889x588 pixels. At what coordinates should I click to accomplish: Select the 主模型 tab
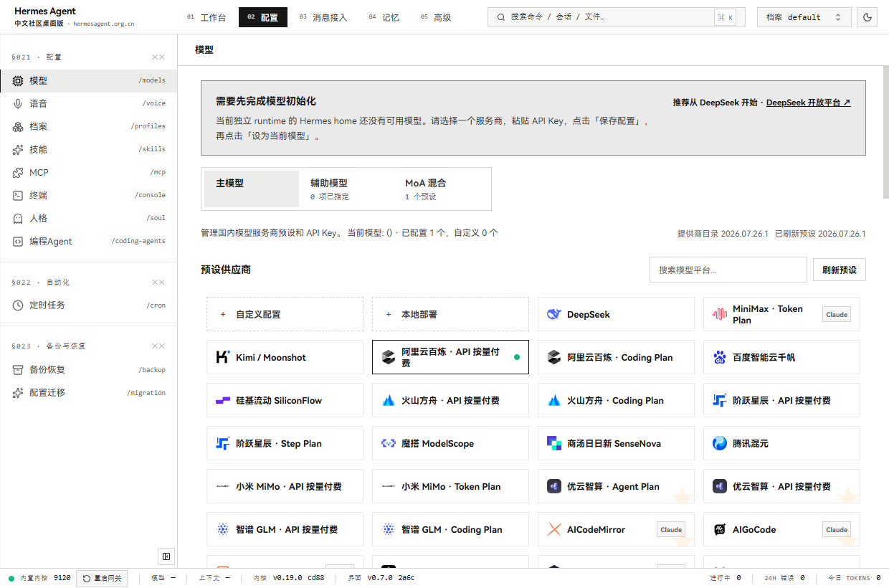[x=252, y=189]
